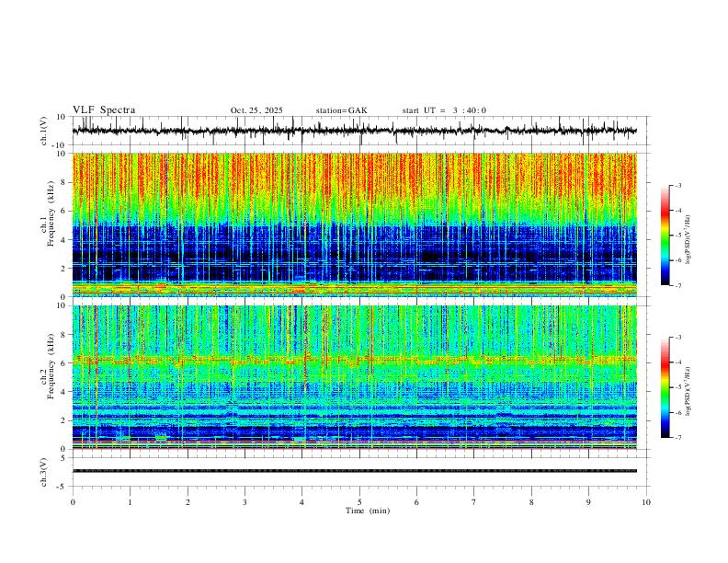Click the "station=GAK" label
The width and height of the screenshot is (728, 563).
pos(342,110)
